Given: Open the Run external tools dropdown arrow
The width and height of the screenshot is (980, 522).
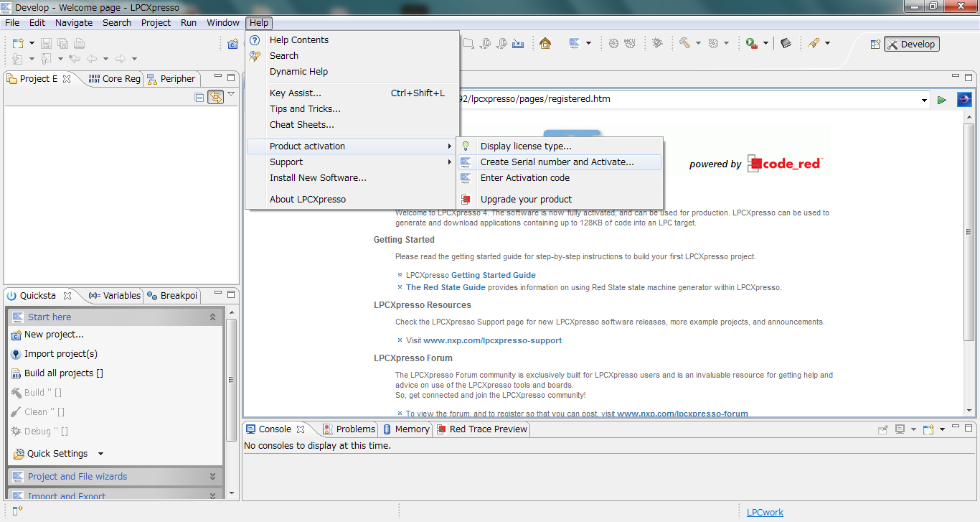Looking at the screenshot, I should (765, 44).
